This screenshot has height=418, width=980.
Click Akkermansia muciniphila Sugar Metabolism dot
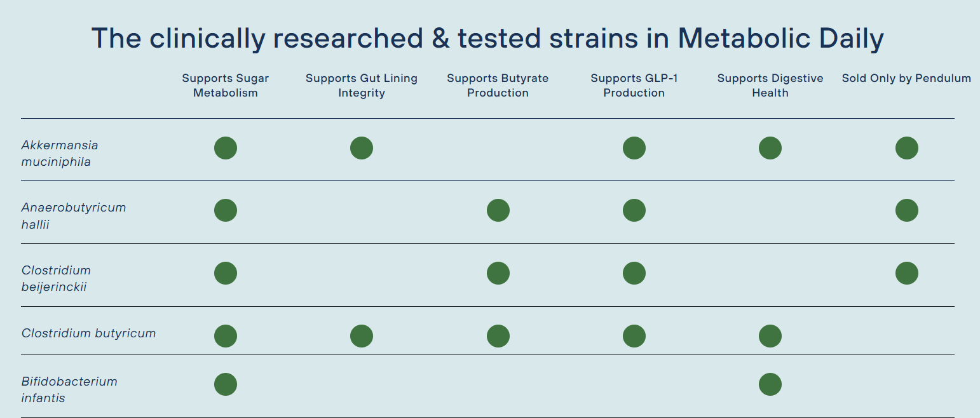[226, 148]
